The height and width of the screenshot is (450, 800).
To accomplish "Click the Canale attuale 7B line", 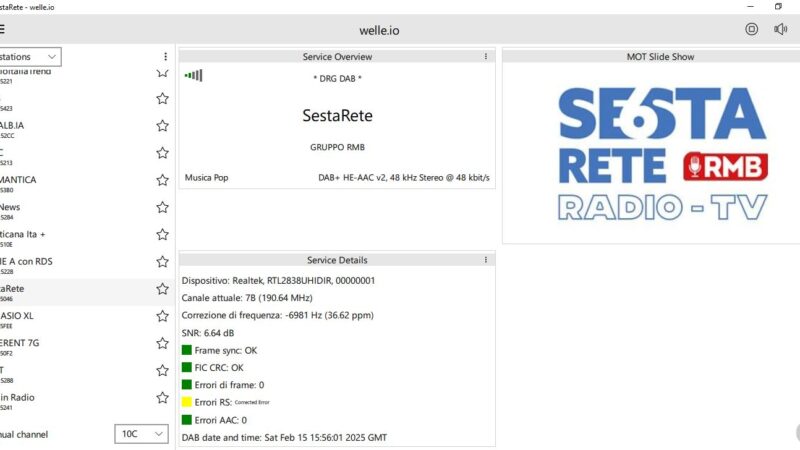I will tap(247, 297).
